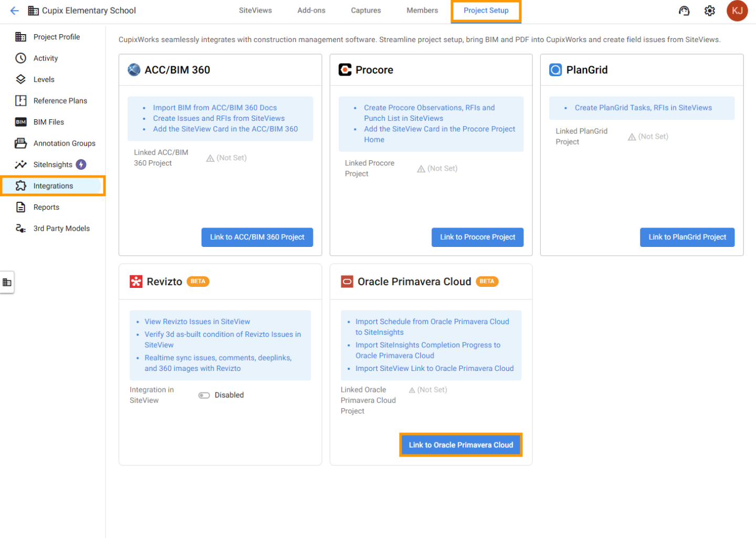Click Link to ACC/BIM 360 Project button
756x538 pixels.
tap(257, 237)
